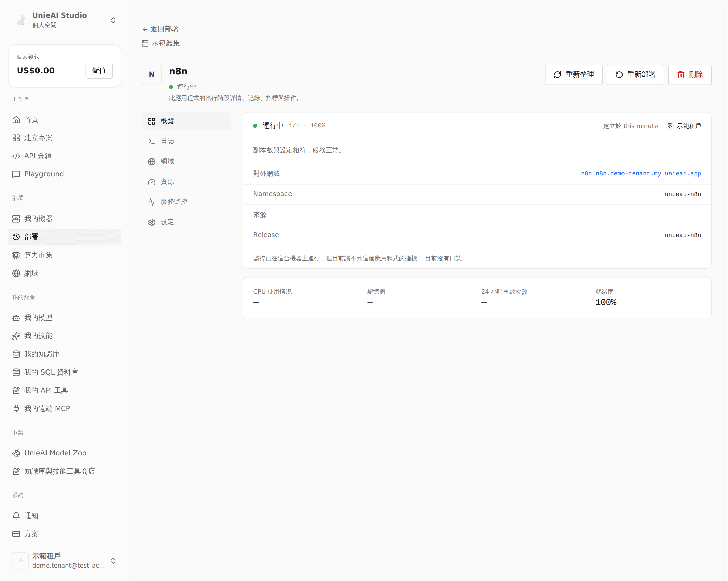Select the API 金鑰 code icon
Image resolution: width=728 pixels, height=581 pixels.
coord(16,156)
